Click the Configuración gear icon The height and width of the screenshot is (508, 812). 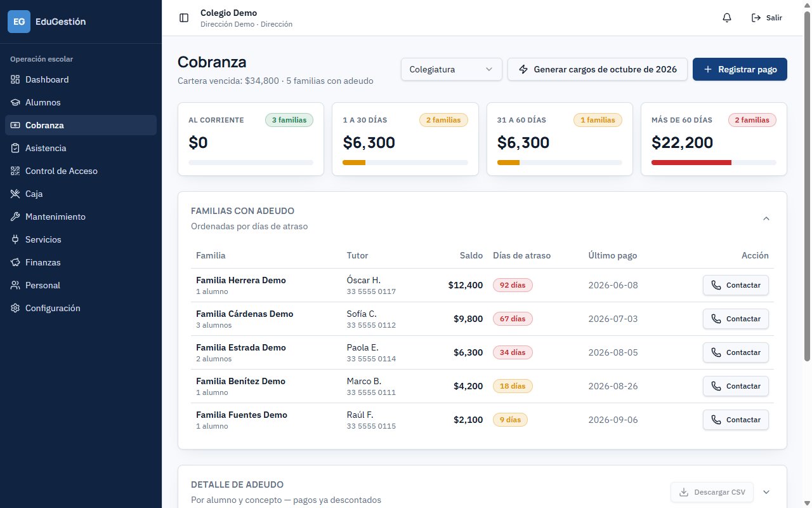[15, 308]
